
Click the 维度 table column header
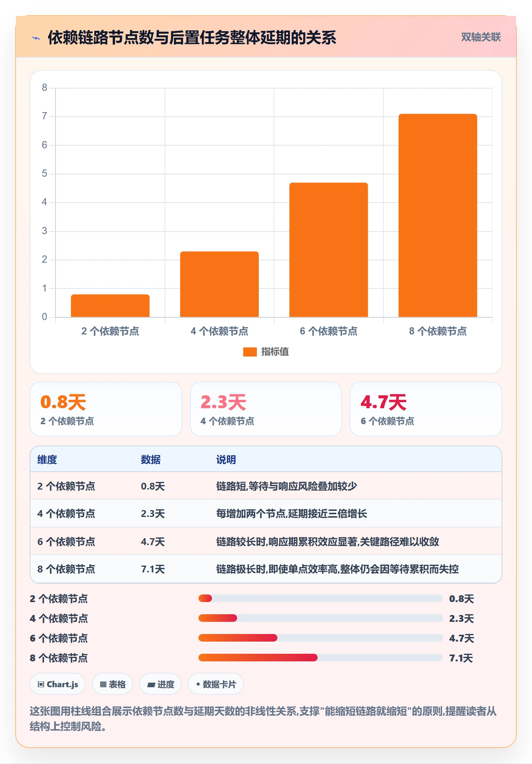(x=47, y=460)
